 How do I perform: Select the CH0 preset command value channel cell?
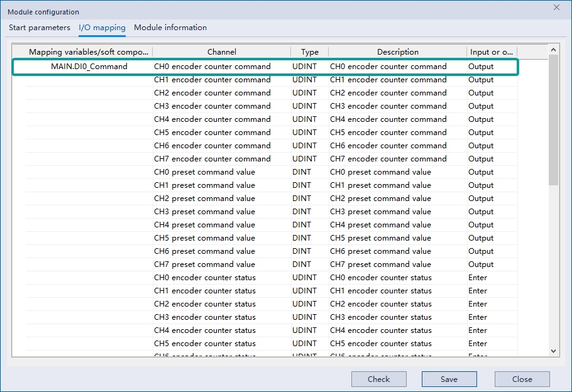pyautogui.click(x=222, y=172)
